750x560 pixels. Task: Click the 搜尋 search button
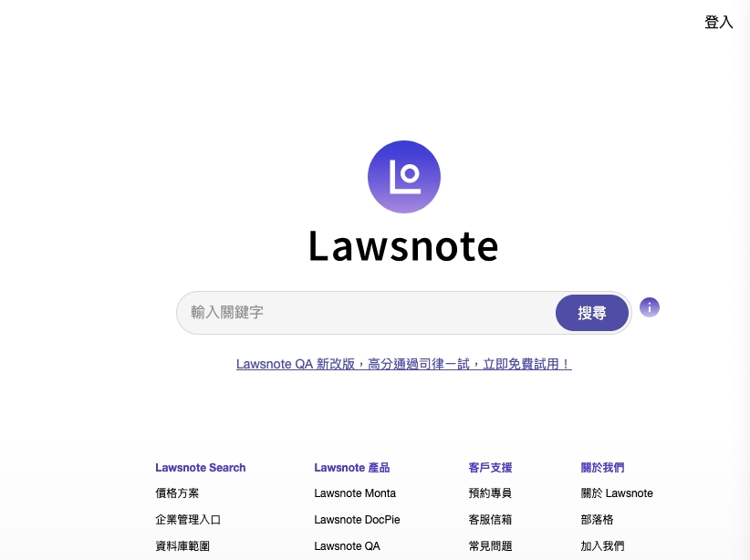tap(591, 313)
